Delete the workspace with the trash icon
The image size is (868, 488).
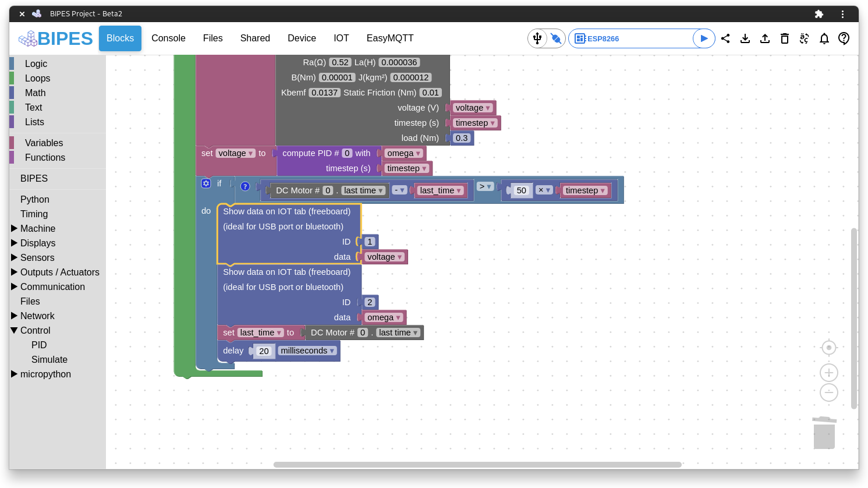coord(785,38)
